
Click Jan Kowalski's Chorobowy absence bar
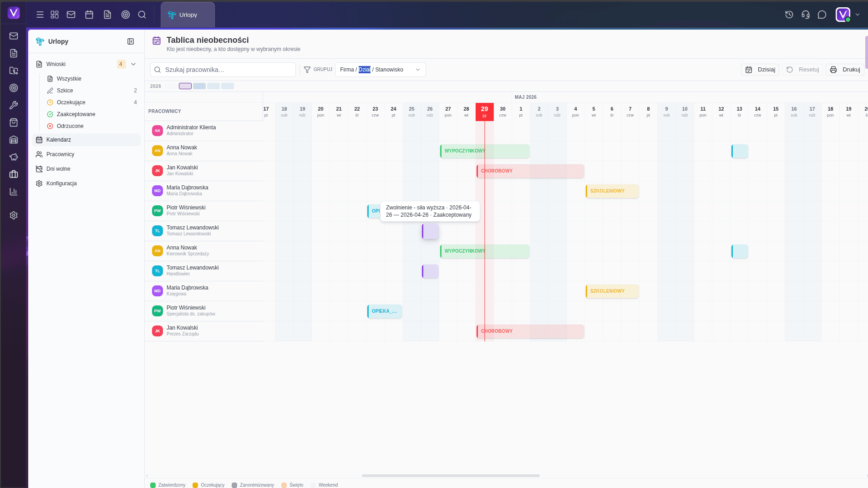530,171
